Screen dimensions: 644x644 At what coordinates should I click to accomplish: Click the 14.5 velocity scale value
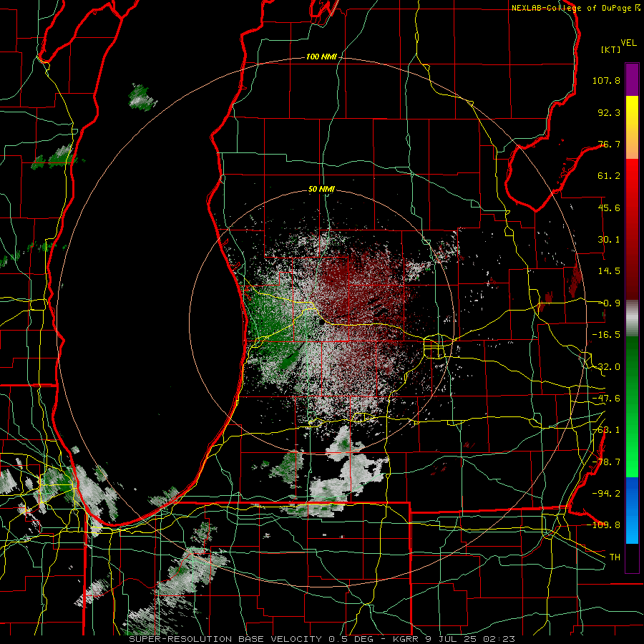[x=609, y=271]
